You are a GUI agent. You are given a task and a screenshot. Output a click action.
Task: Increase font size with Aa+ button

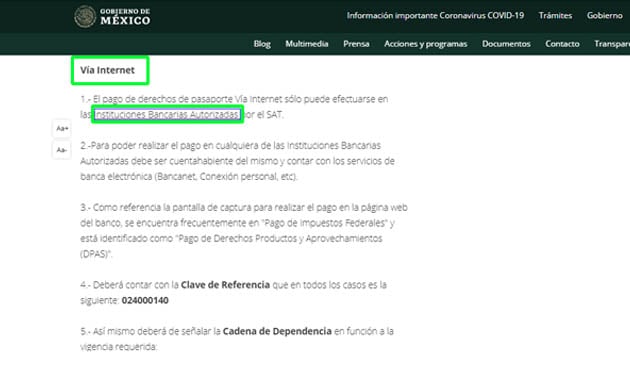pyautogui.click(x=62, y=129)
